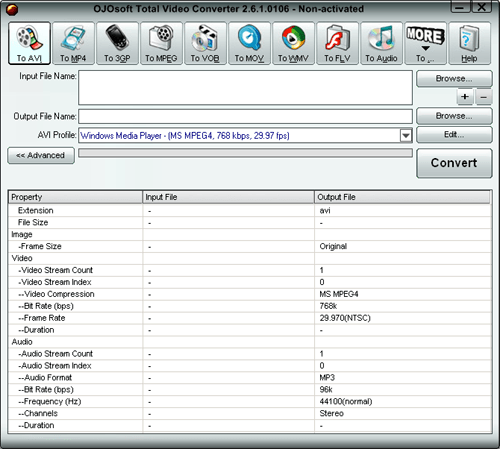
Task: Click the 44100(normal) frequency value
Action: coord(346,402)
